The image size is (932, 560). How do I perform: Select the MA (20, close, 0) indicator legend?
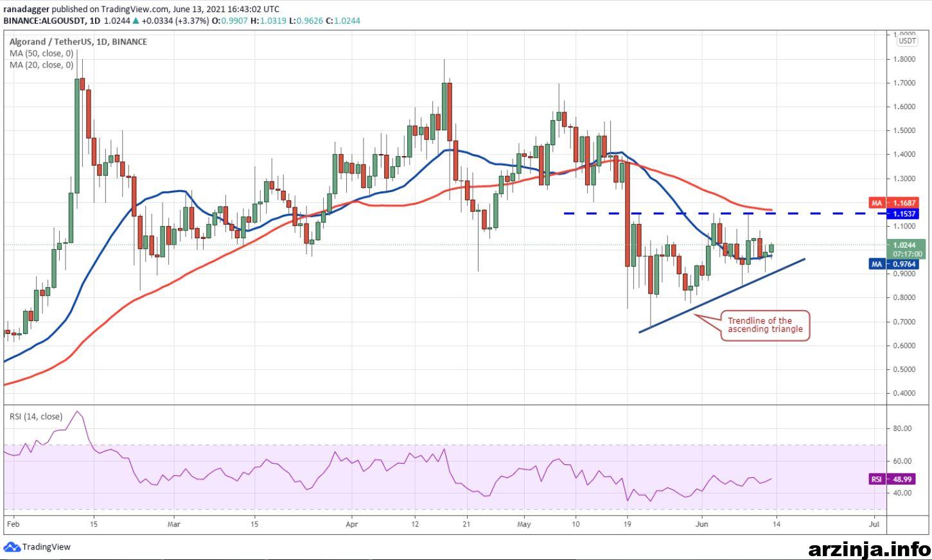click(x=41, y=65)
